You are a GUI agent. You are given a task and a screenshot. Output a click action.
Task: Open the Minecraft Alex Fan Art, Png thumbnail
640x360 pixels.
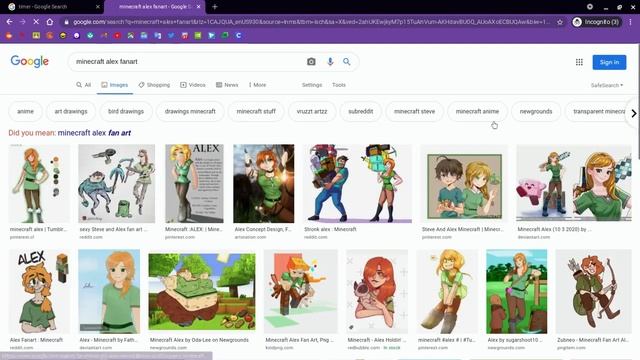(x=301, y=291)
